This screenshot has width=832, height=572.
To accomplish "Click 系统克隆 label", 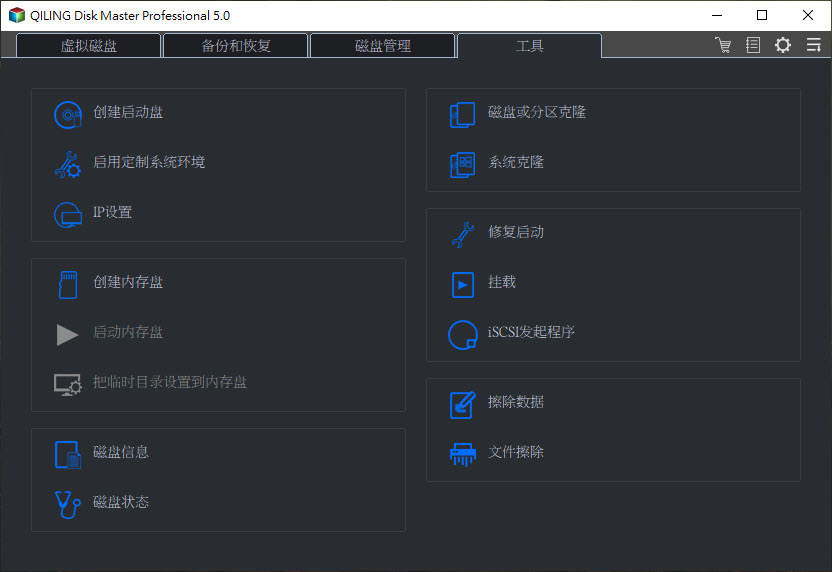I will 516,162.
